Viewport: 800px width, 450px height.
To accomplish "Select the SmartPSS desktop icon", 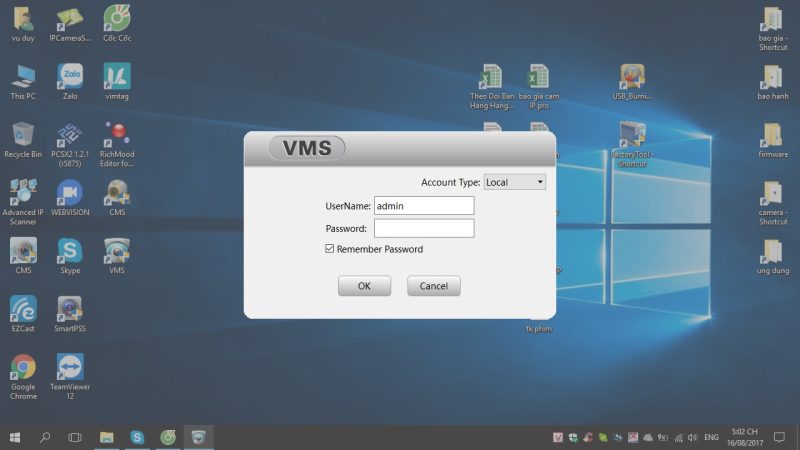I will click(x=70, y=314).
